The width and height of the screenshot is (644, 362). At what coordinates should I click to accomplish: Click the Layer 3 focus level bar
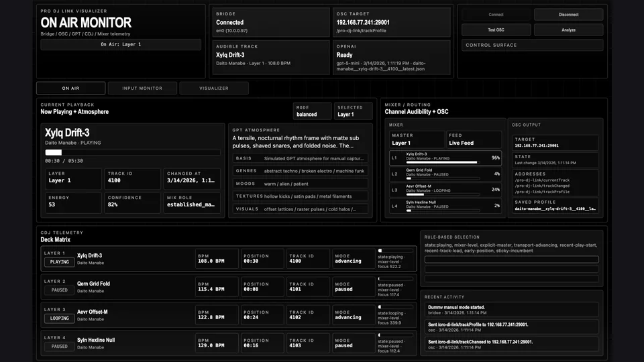pyautogui.click(x=396, y=306)
